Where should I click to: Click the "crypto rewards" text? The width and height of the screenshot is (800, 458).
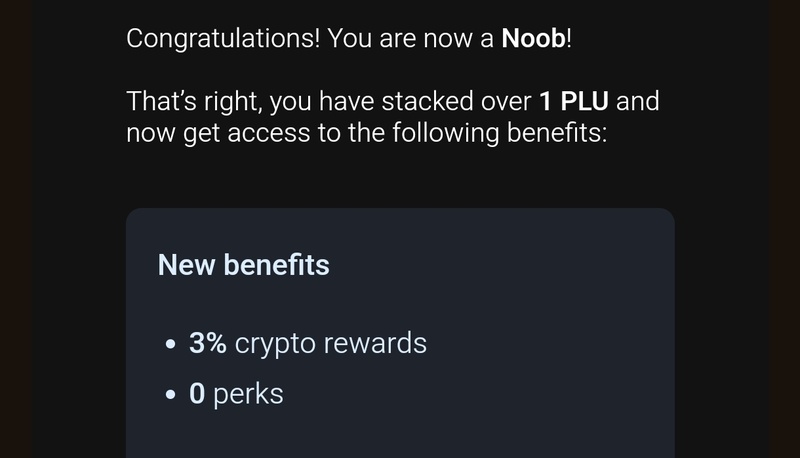(x=330, y=343)
